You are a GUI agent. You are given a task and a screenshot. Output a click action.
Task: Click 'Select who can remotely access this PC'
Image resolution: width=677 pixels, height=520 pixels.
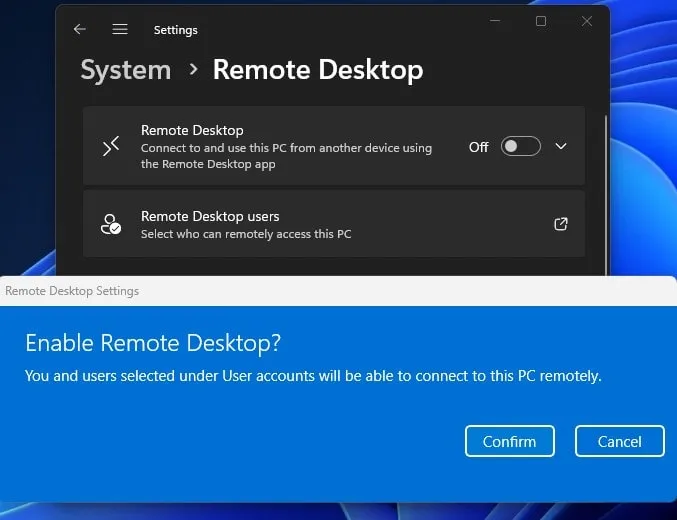click(x=246, y=234)
